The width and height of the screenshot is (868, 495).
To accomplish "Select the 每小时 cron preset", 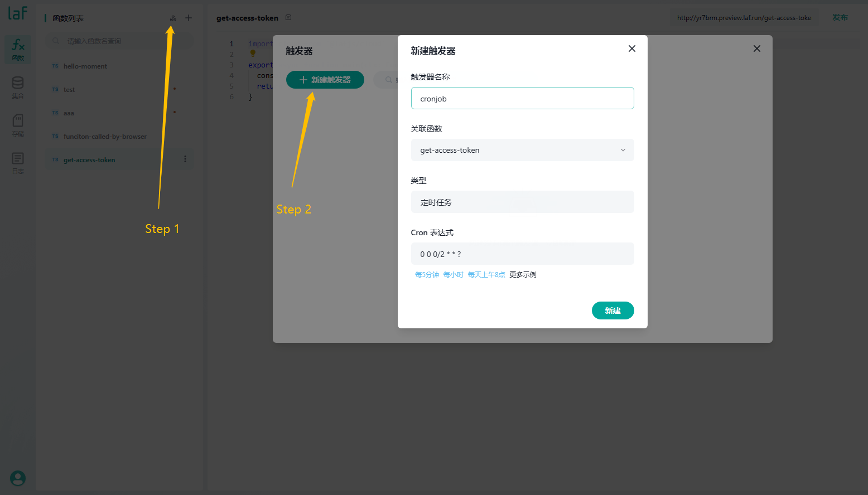I will coord(453,275).
